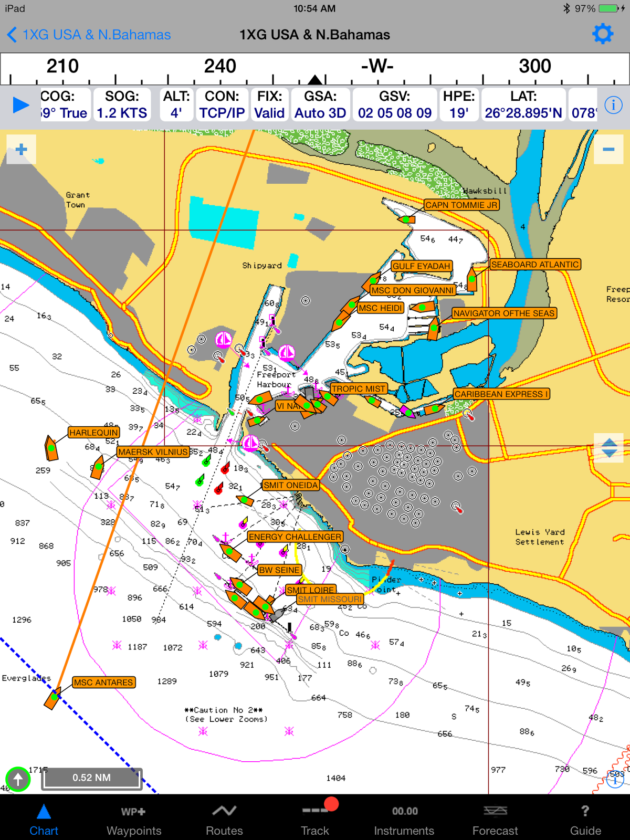Select the HARLEQUIN vessel label
Image resolution: width=630 pixels, height=840 pixels.
click(94, 433)
